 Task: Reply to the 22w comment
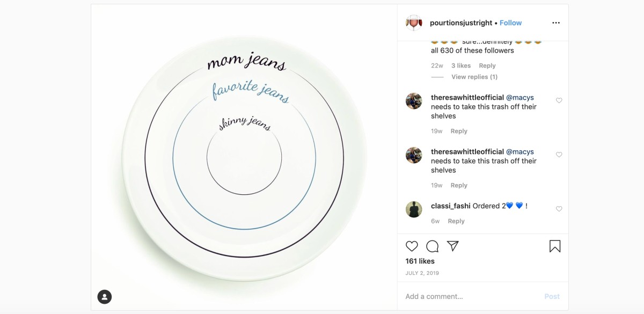coord(487,65)
